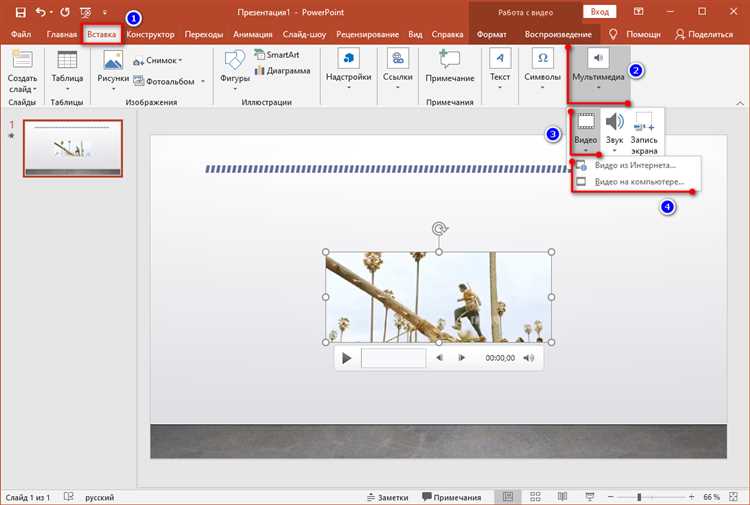The image size is (750, 505).
Task: Choose Видео на компьютере menu entry
Action: tap(635, 182)
